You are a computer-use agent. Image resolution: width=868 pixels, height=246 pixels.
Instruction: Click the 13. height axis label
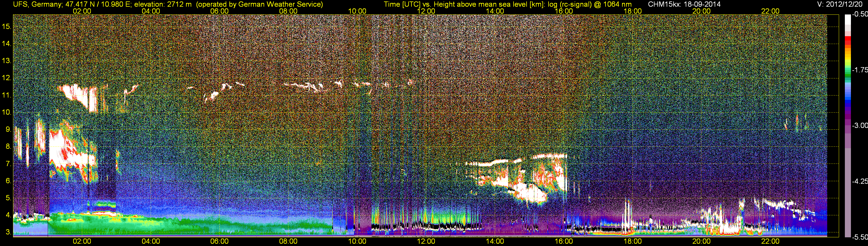click(6, 61)
